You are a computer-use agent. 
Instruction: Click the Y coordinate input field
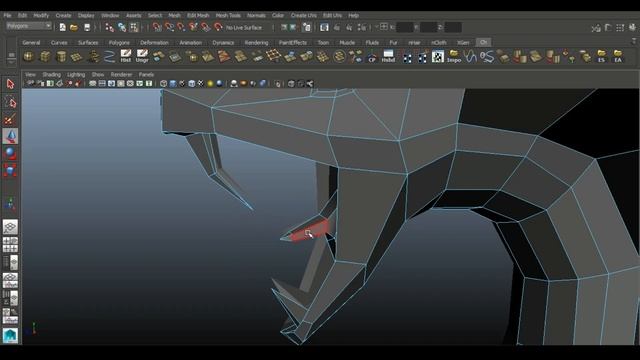[x=429, y=27]
